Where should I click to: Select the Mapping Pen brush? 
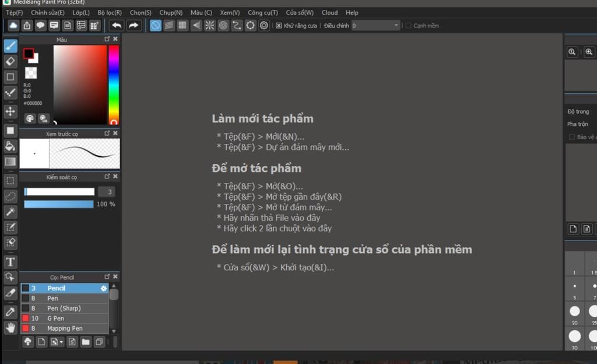pos(65,328)
